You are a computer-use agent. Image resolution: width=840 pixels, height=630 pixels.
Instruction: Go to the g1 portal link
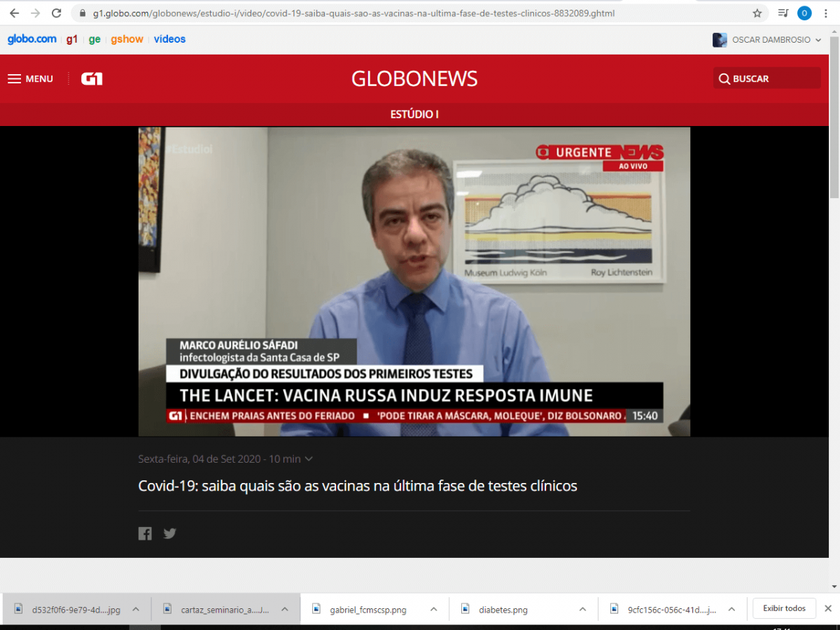[72, 39]
